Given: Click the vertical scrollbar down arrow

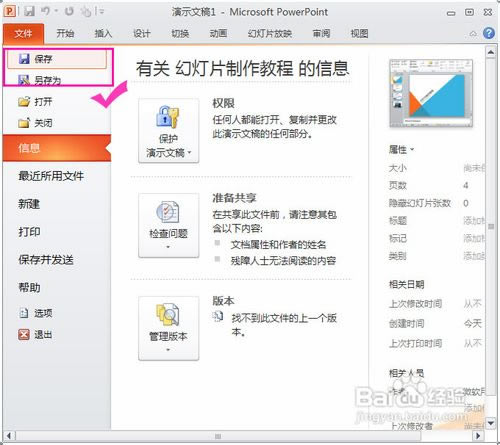Looking at the screenshot, I should [x=491, y=423].
